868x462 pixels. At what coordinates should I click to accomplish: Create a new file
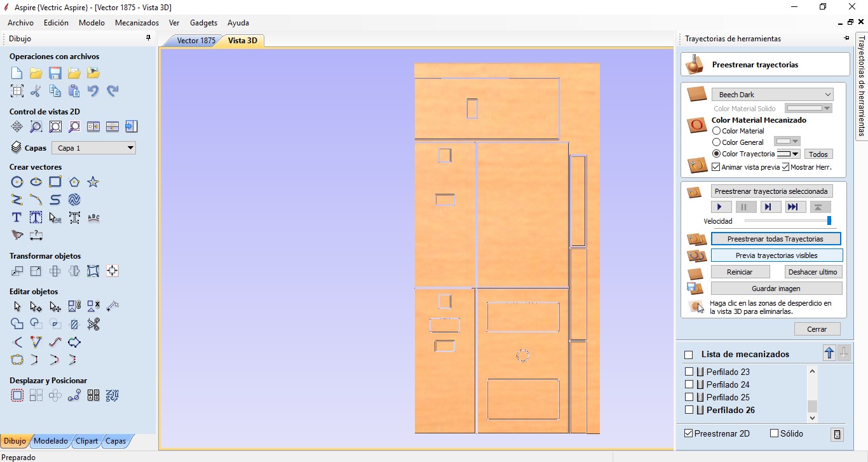click(17, 73)
